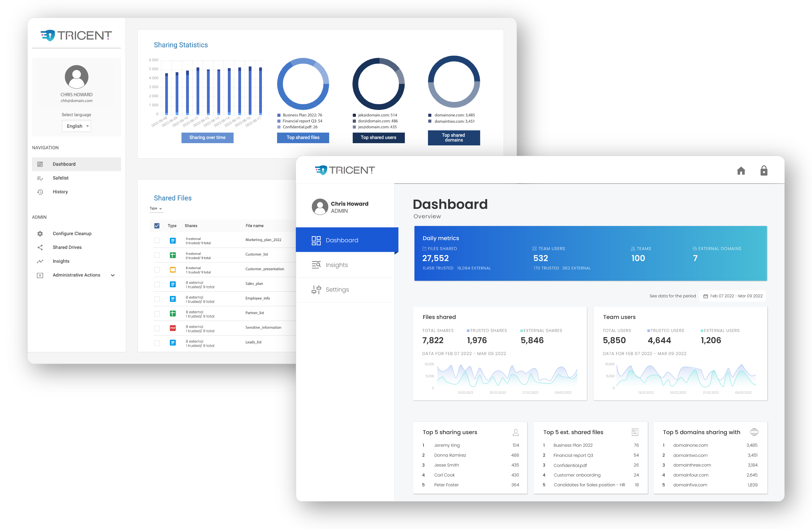The width and height of the screenshot is (812, 529).
Task: Open Shared Drives in admin menu
Action: click(x=76, y=247)
